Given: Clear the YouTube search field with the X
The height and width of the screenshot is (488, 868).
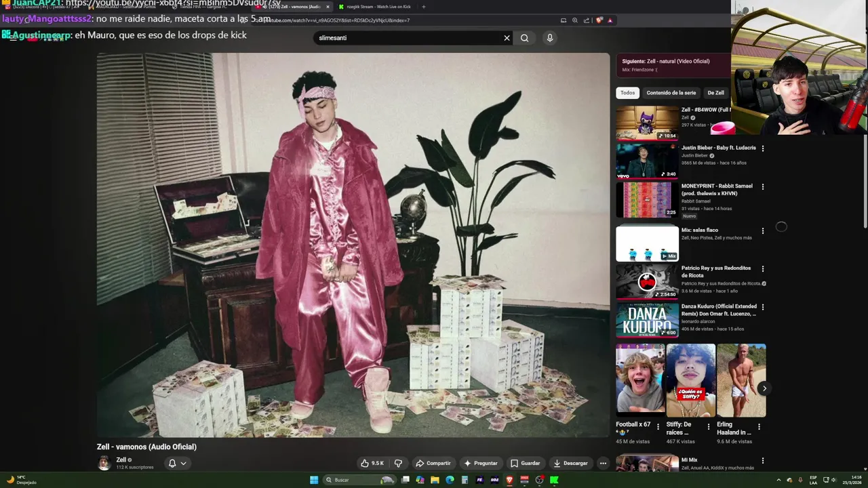Looking at the screenshot, I should click(x=507, y=38).
